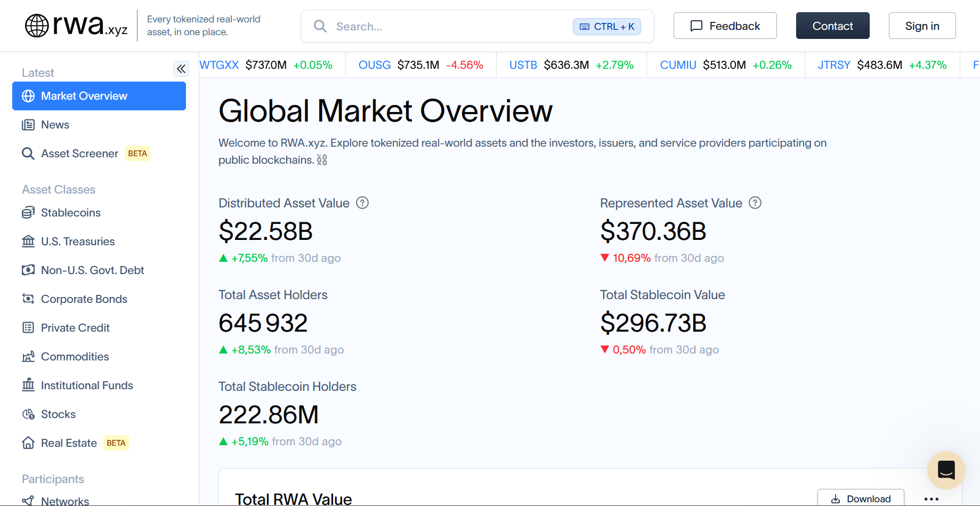Open the three-dot more options menu
The image size is (980, 506).
[x=931, y=499]
